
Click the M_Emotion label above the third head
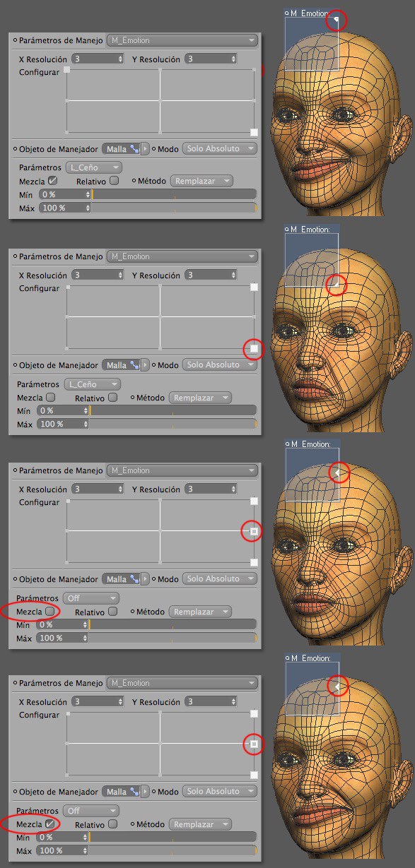[x=310, y=444]
